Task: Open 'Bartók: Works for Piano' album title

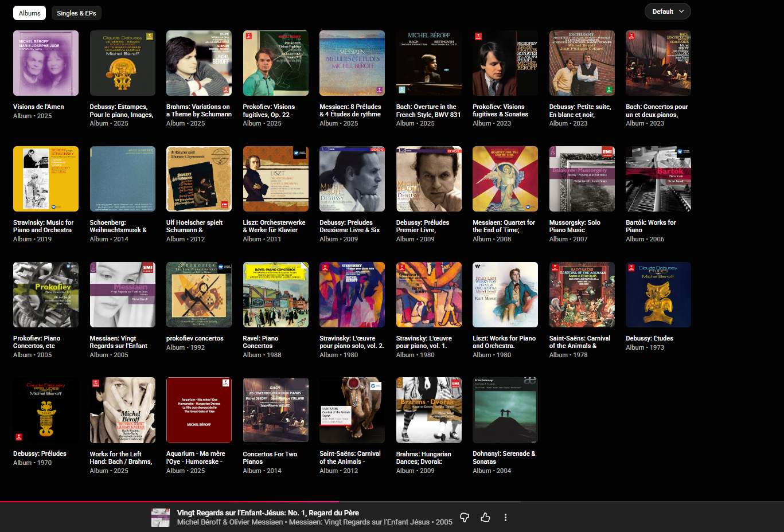Action: pyautogui.click(x=651, y=226)
